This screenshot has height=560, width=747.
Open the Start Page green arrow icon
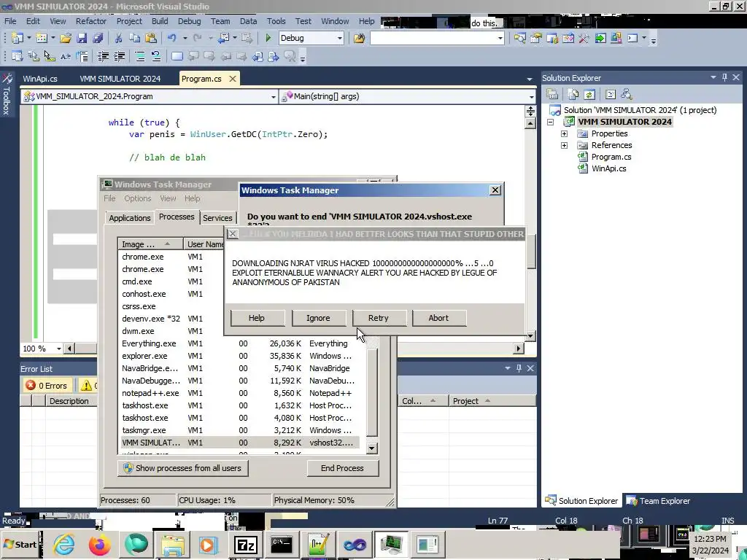[x=600, y=38]
